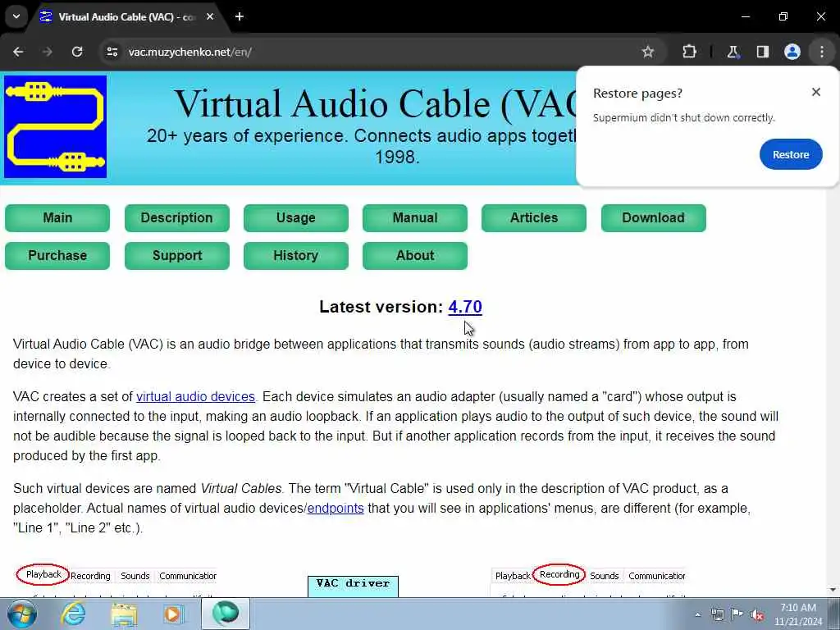The width and height of the screenshot is (840, 630).
Task: Select the Supermium browser taskbar button
Action: (x=225, y=614)
